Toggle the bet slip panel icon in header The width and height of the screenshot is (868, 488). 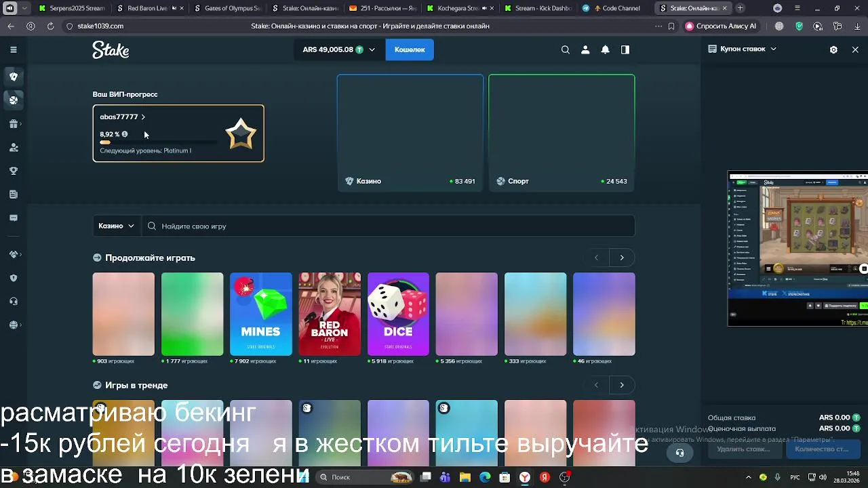coord(625,49)
